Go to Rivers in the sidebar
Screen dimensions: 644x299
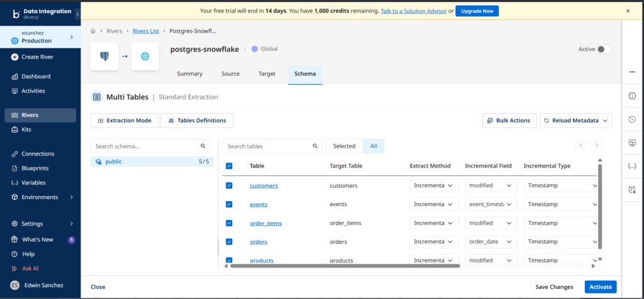(x=40, y=115)
